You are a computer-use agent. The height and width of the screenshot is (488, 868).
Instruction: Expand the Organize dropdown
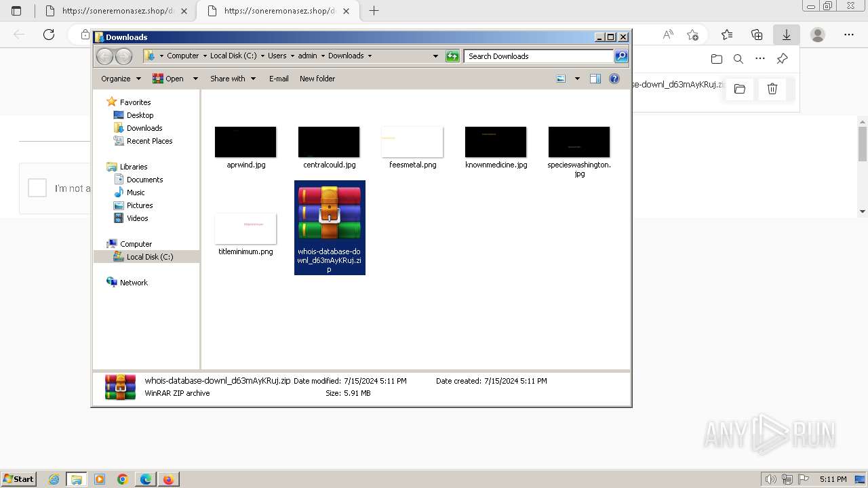(x=138, y=79)
